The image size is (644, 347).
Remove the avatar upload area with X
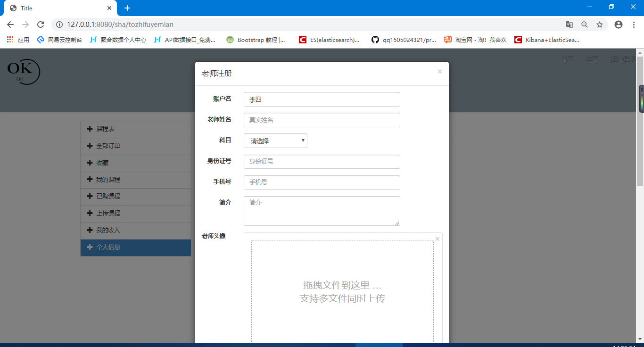point(437,239)
